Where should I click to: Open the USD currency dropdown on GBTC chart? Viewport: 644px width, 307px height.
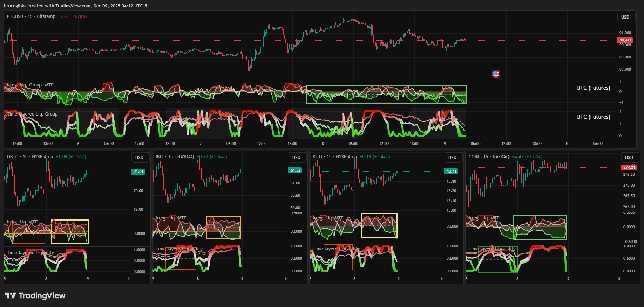(x=139, y=158)
